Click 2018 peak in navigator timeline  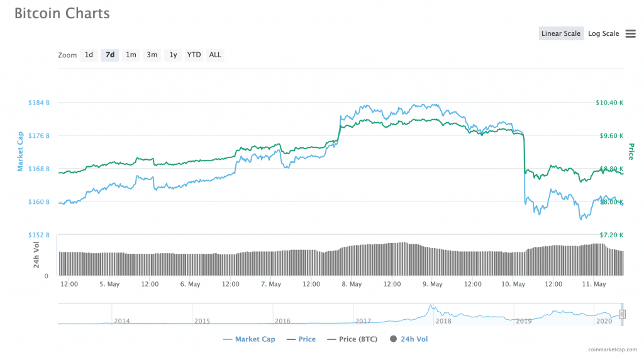pyautogui.click(x=431, y=307)
